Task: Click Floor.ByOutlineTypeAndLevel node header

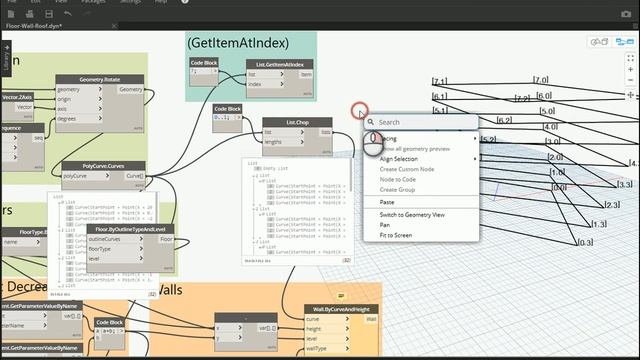Action: pyautogui.click(x=131, y=229)
